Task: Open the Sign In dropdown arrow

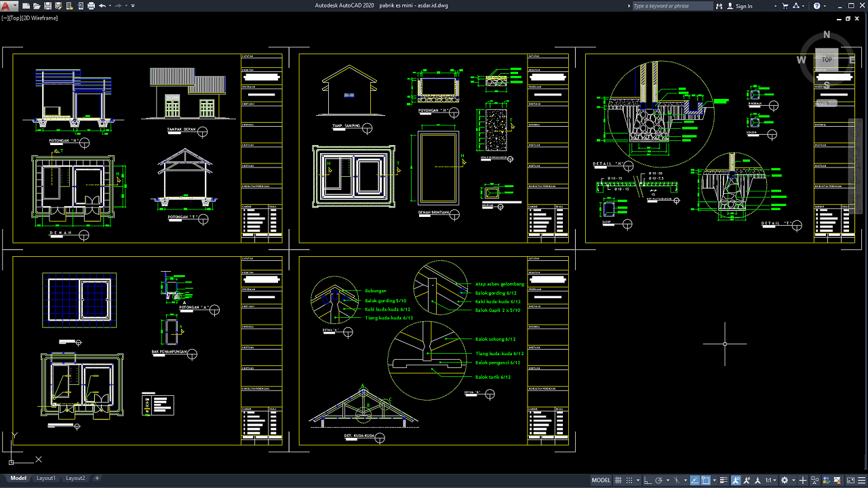Action: (x=775, y=5)
